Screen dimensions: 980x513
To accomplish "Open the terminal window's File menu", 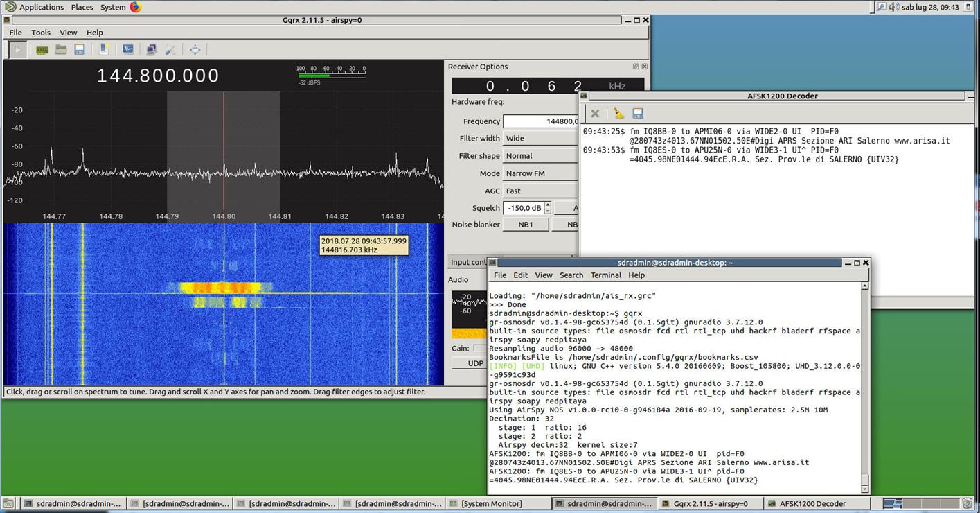I will tap(499, 275).
